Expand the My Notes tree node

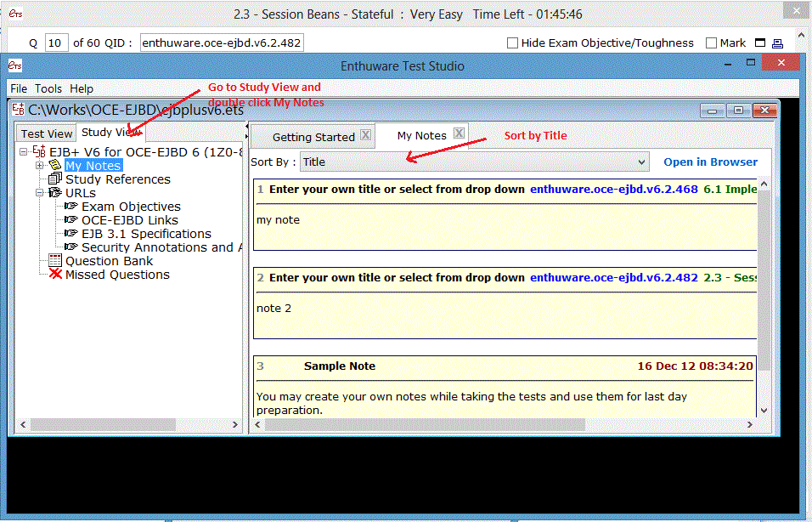tap(39, 166)
